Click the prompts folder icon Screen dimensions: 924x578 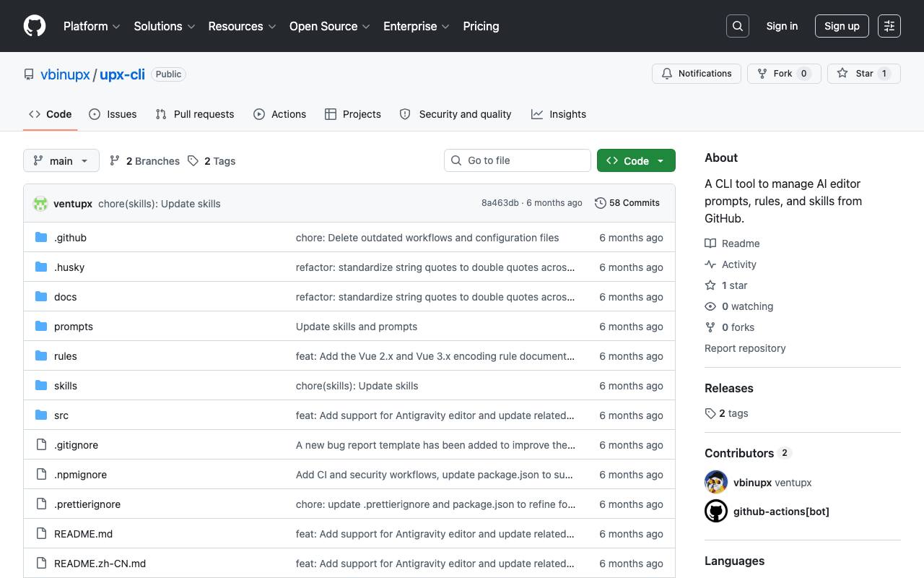pos(41,327)
